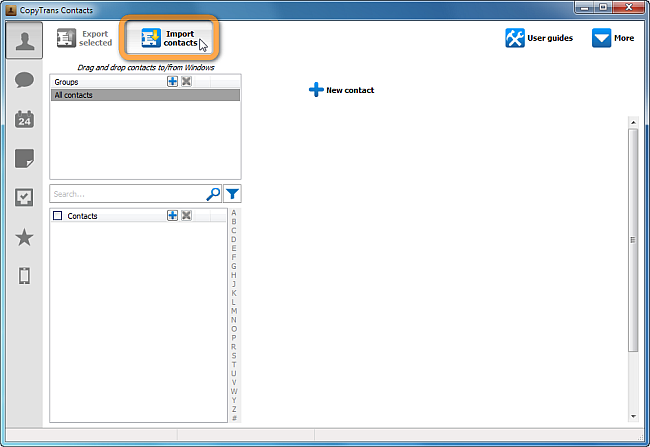Create a New contact

(342, 90)
